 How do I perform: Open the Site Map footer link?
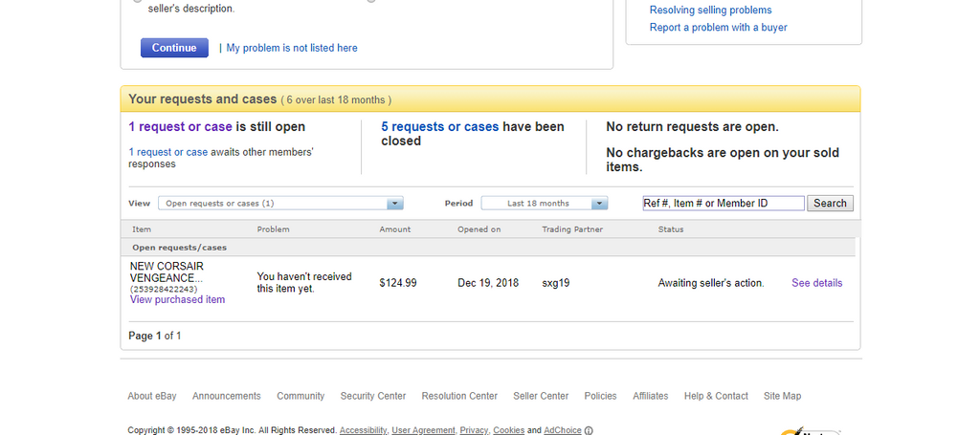click(x=782, y=396)
